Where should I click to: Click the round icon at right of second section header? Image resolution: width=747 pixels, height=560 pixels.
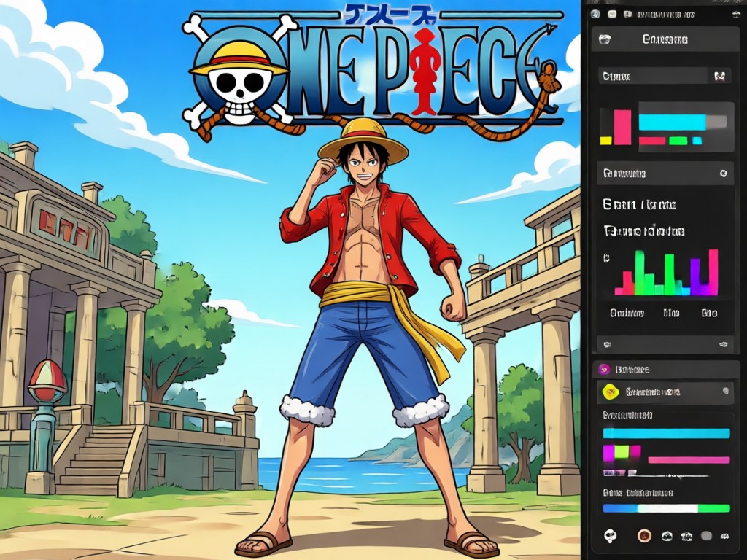(723, 174)
